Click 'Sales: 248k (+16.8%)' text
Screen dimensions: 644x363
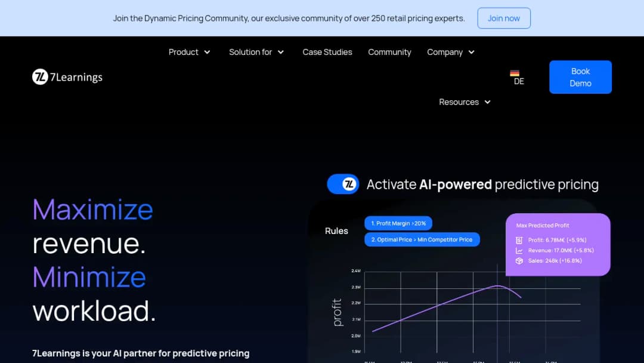[x=555, y=261]
